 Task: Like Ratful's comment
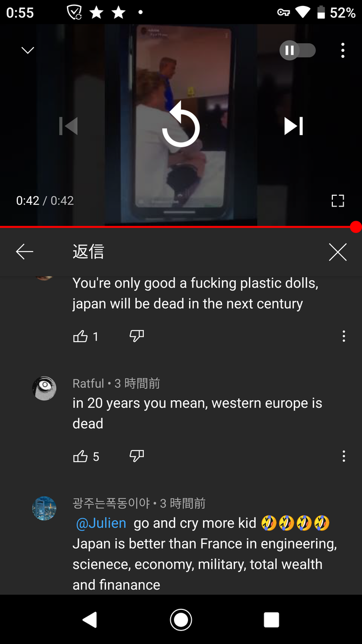click(81, 456)
